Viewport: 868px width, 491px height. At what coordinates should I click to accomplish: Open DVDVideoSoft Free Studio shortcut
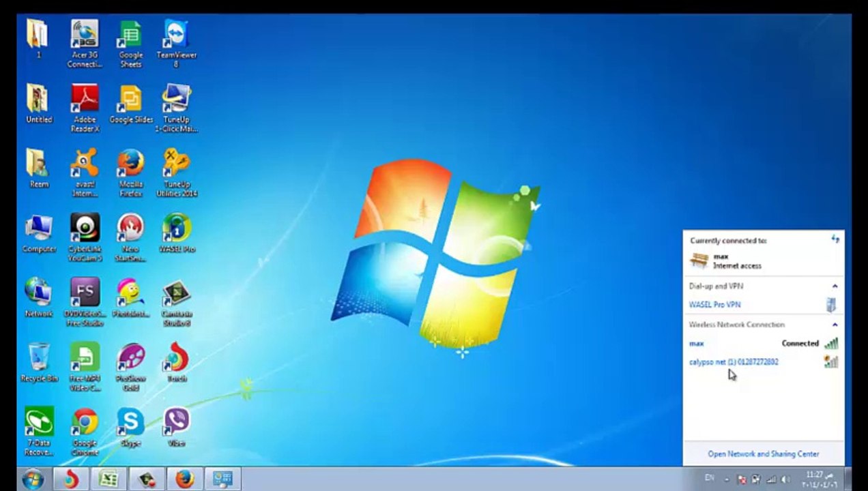(x=85, y=302)
